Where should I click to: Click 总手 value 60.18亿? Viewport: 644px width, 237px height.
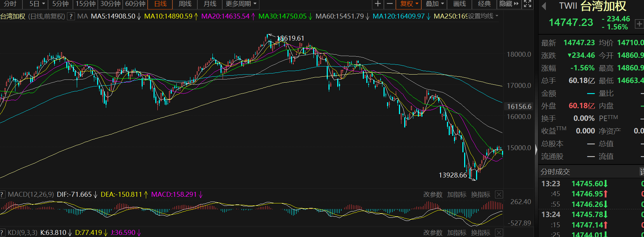coord(582,81)
